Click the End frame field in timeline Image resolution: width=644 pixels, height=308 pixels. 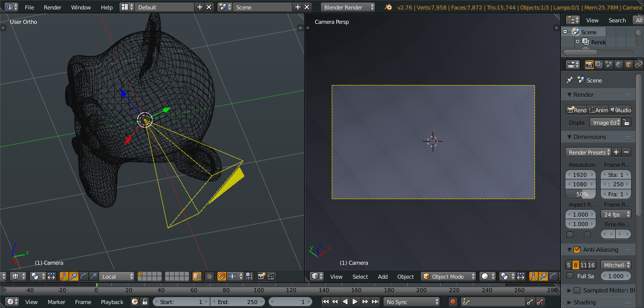[x=238, y=302]
